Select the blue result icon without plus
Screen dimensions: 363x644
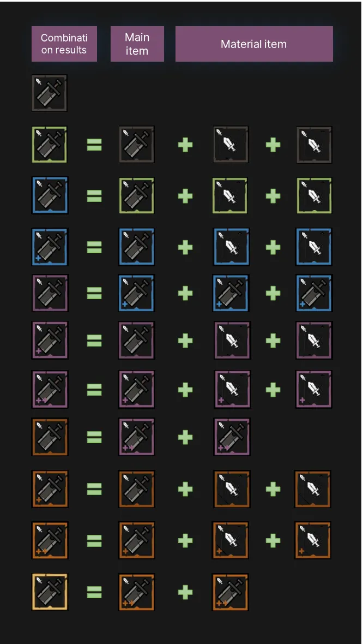tap(50, 195)
